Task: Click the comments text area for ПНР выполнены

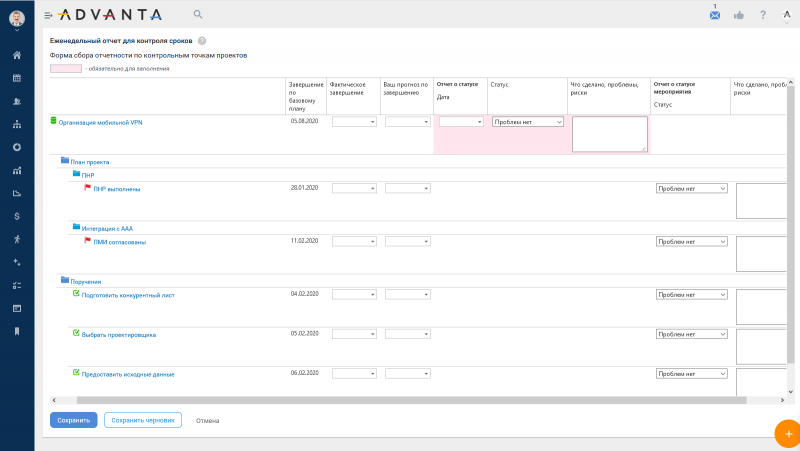Action: click(x=761, y=201)
